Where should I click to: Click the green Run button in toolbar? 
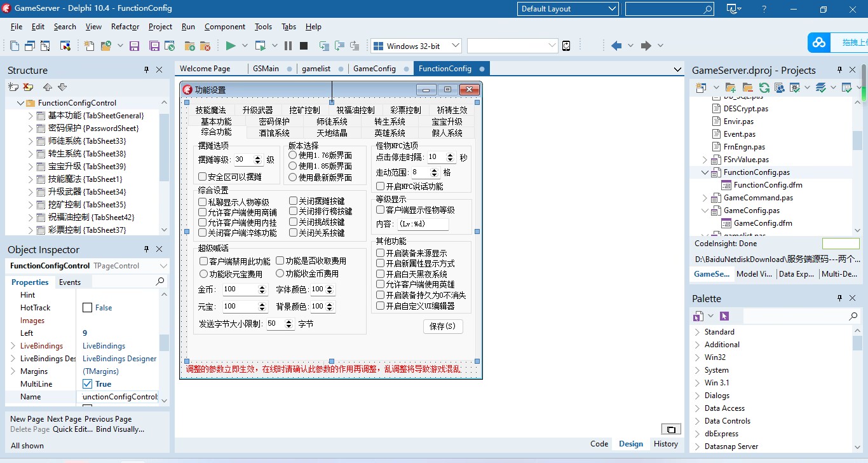[x=231, y=46]
